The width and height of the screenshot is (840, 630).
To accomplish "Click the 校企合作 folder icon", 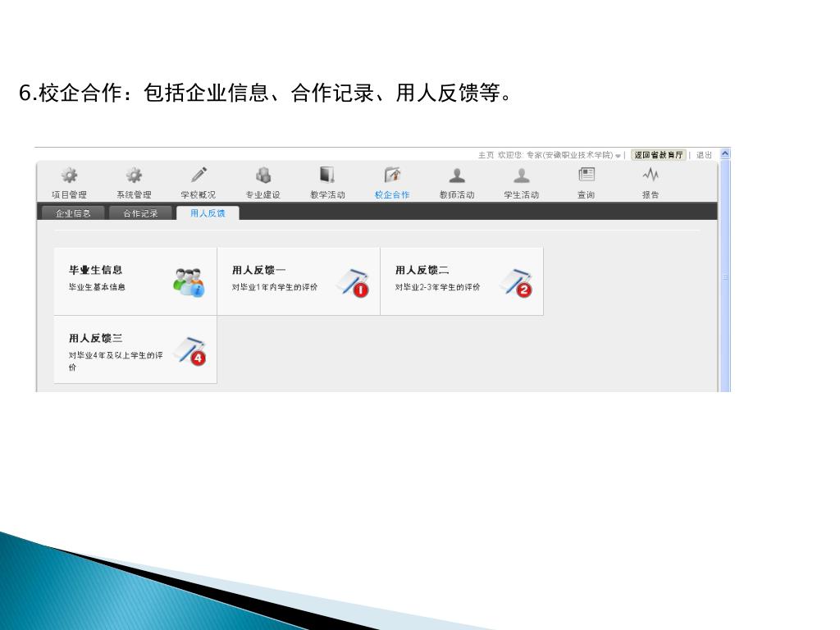I will [x=392, y=175].
